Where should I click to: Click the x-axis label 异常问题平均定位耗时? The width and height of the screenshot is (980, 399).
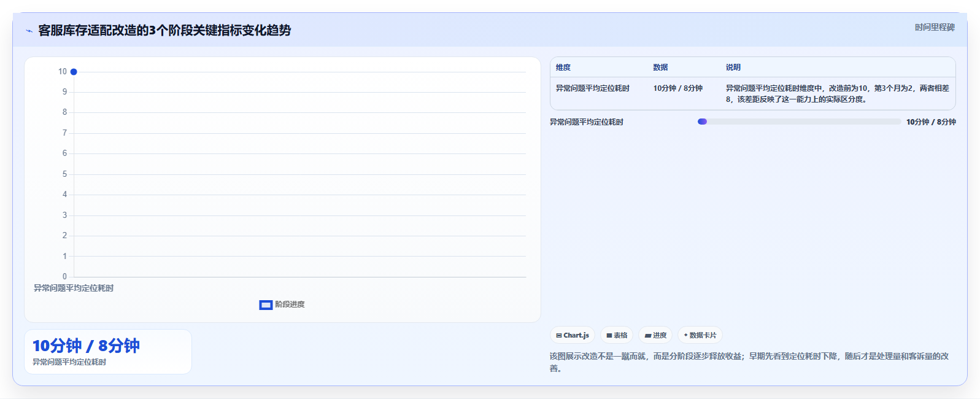(x=74, y=288)
